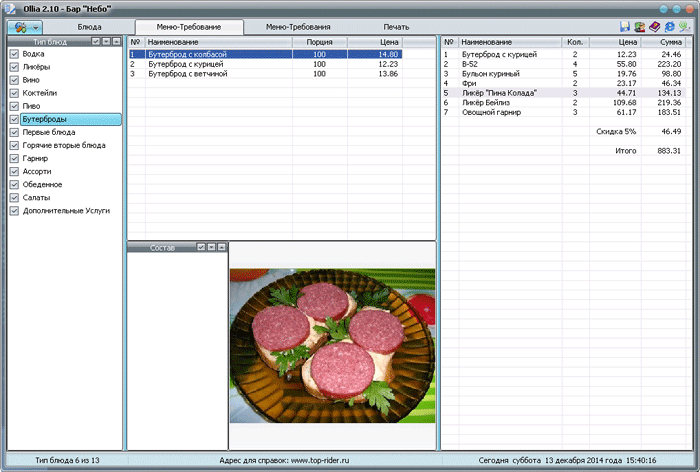Click the green globe key icon
Screen dimensions: 700x472
coord(684,27)
